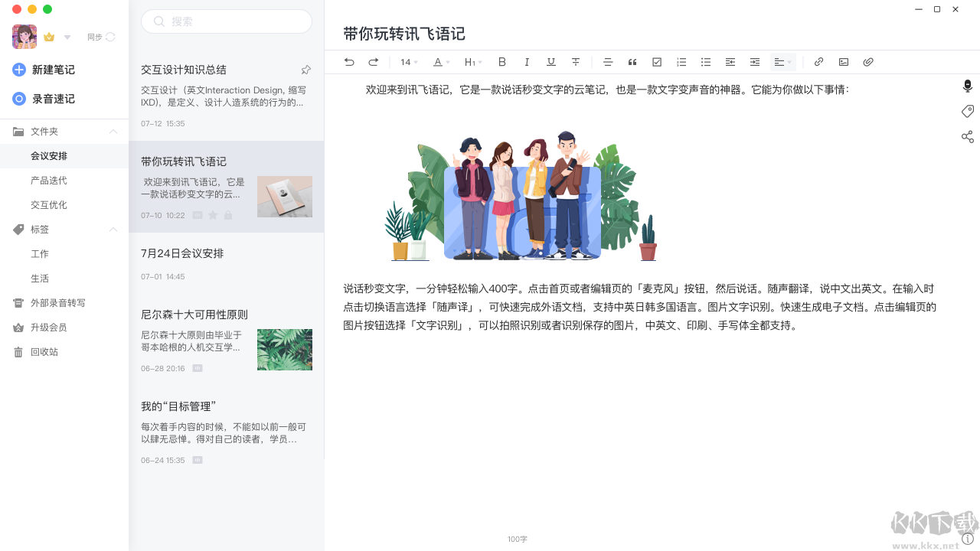
Task: Share the note via the share icon
Action: click(967, 136)
